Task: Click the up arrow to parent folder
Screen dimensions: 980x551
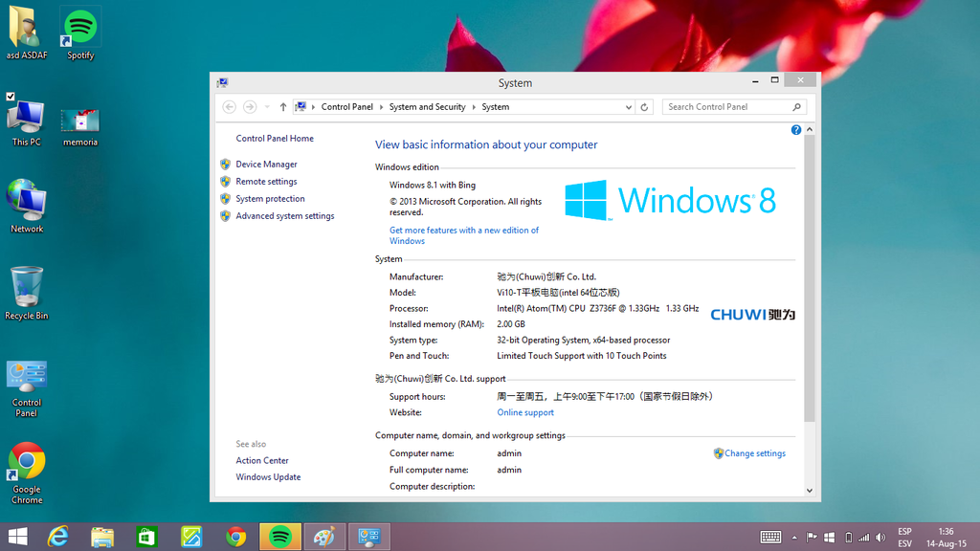Action: click(x=283, y=107)
